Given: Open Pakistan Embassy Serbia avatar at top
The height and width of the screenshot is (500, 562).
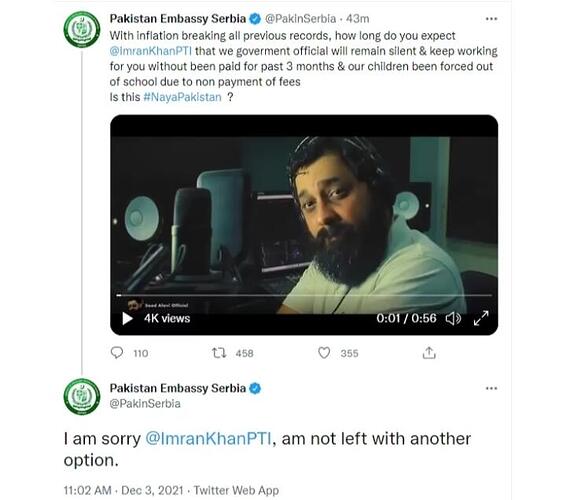Looking at the screenshot, I should coord(82,29).
